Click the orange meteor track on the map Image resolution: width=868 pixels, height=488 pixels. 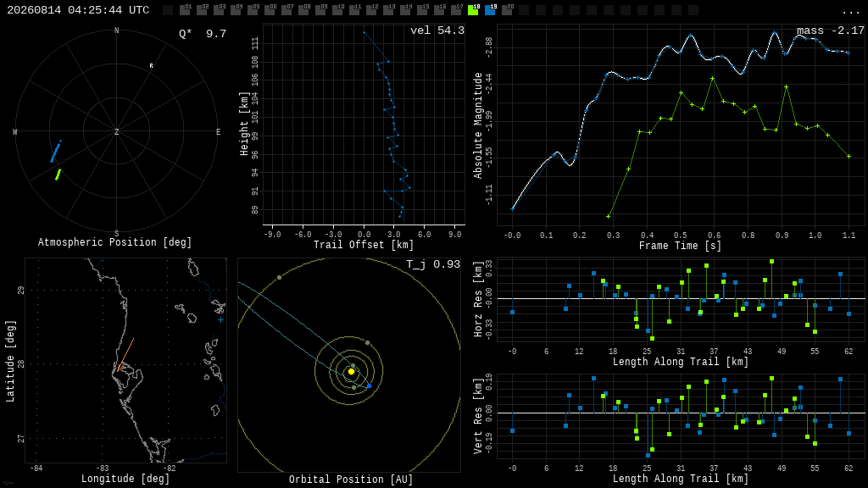click(125, 355)
